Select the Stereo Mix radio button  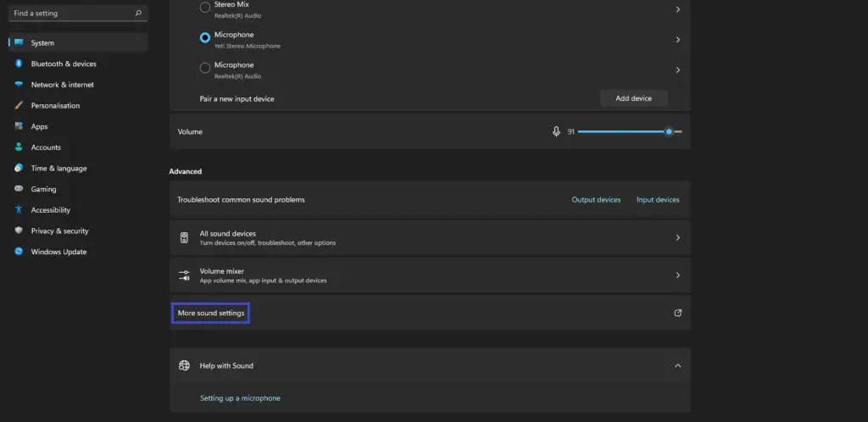[205, 7]
